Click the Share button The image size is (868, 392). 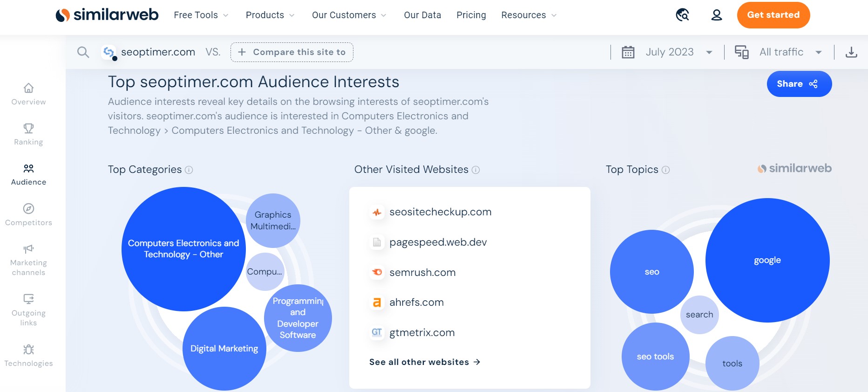[x=799, y=84]
